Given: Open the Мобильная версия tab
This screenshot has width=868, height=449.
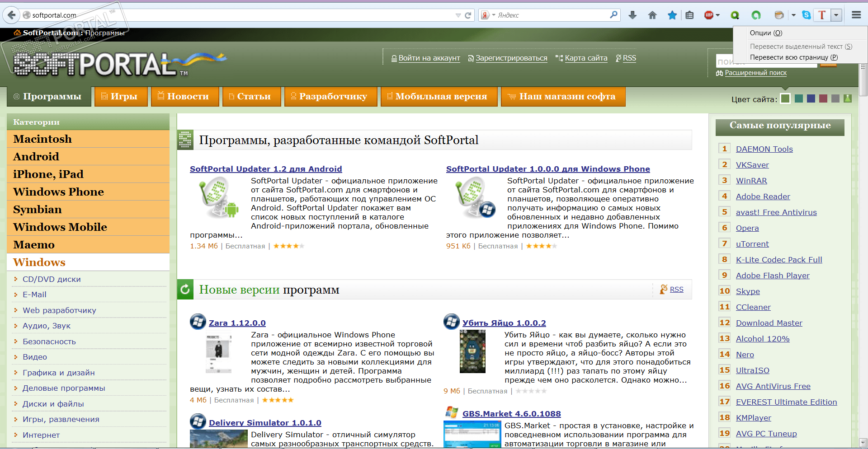Looking at the screenshot, I should tap(439, 96).
